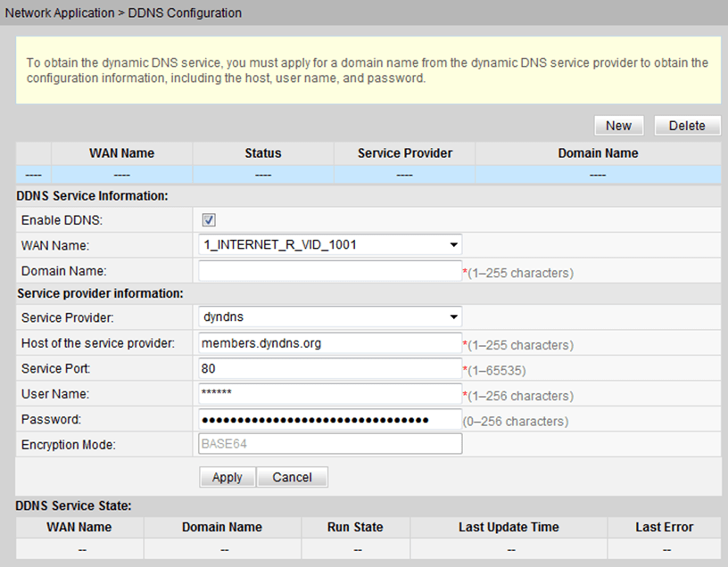Click the BASE64 Encryption Mode field
728x567 pixels.
330,444
